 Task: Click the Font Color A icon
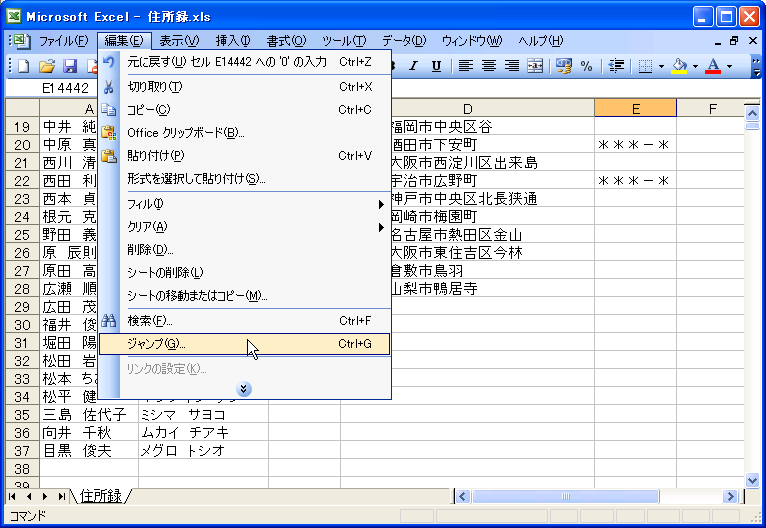(713, 66)
